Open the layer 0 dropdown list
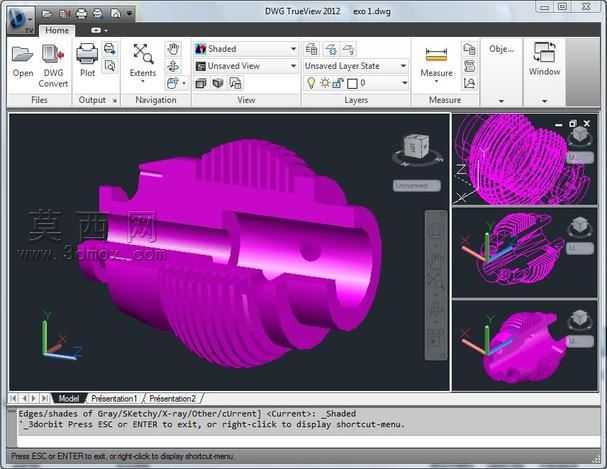This screenshot has width=607, height=469. (x=405, y=83)
